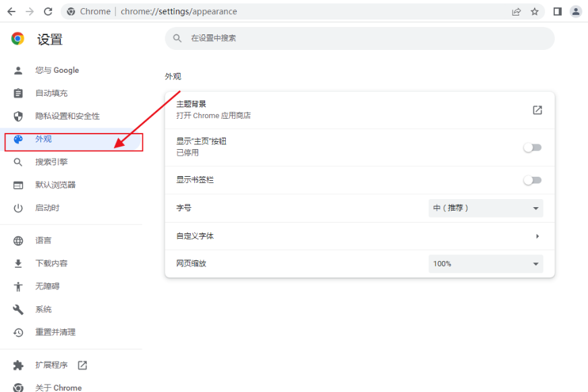Open 重置并清理 settings section
Image resolution: width=588 pixels, height=392 pixels.
tap(55, 332)
